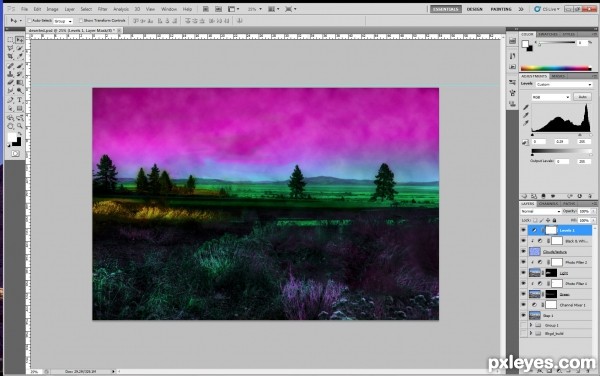The image size is (600, 376).
Task: Toggle Quick Mask mode button
Action: coord(15,153)
